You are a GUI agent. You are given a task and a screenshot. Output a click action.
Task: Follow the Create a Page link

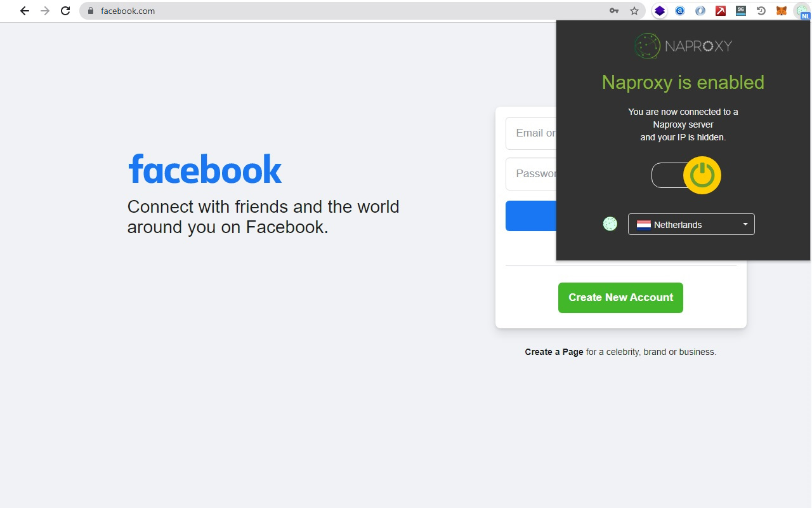[x=554, y=352]
